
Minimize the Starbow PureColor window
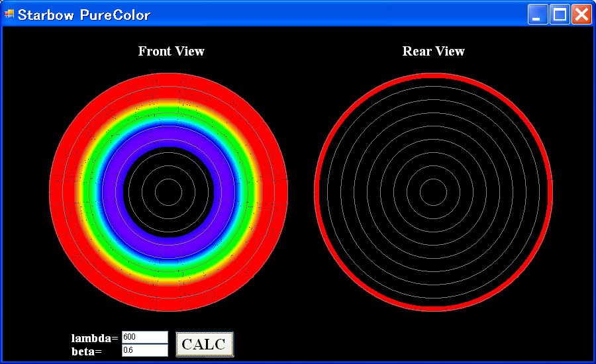click(538, 15)
